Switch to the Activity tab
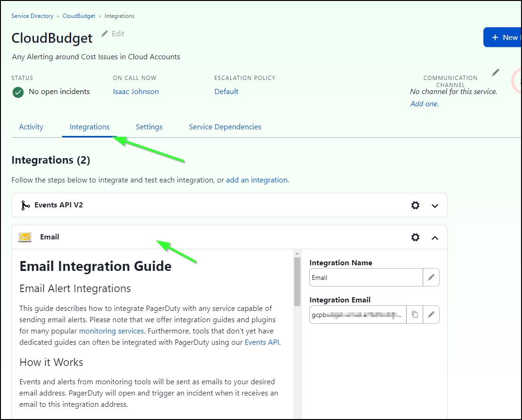This screenshot has width=522, height=420. [x=31, y=127]
